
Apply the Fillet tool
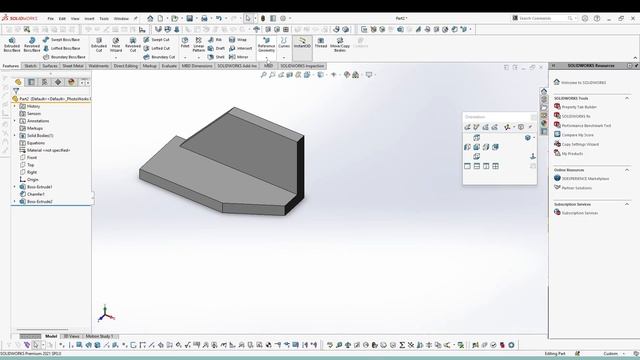[185, 42]
